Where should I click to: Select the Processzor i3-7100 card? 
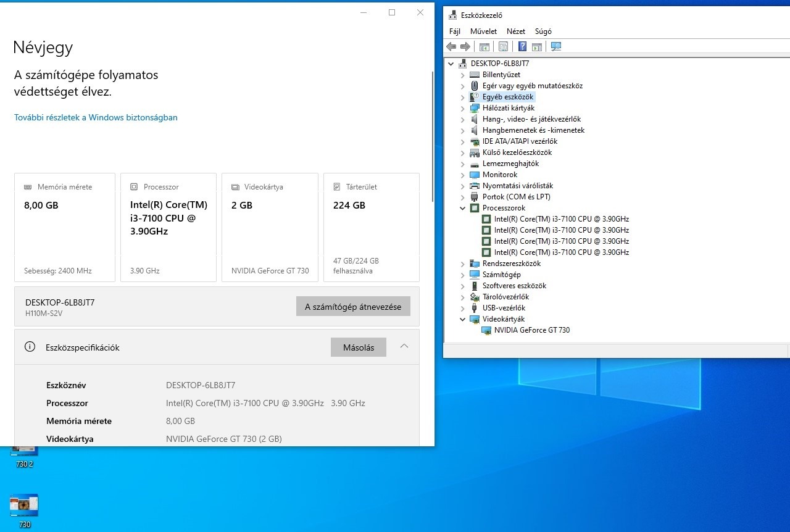click(x=168, y=227)
